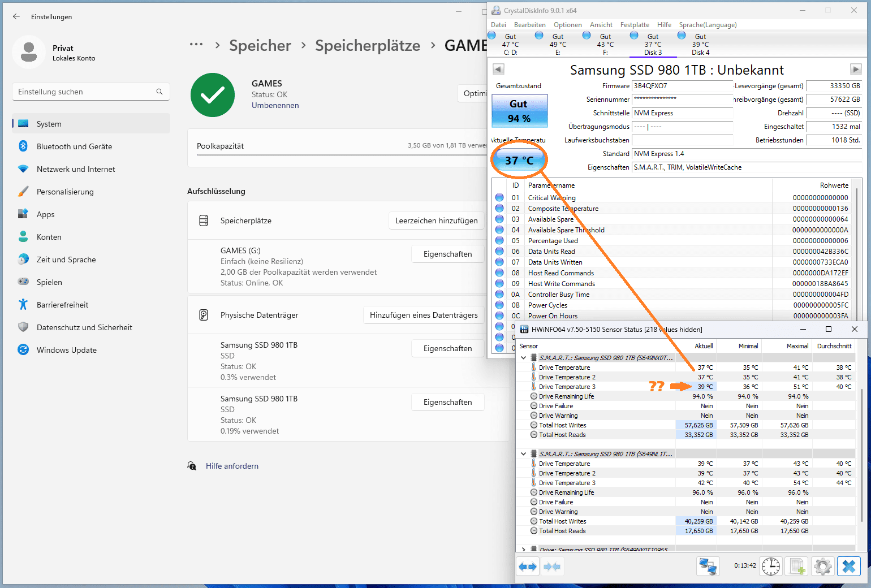
Task: Open Zeit und Sprache via globe icon
Action: (x=23, y=260)
